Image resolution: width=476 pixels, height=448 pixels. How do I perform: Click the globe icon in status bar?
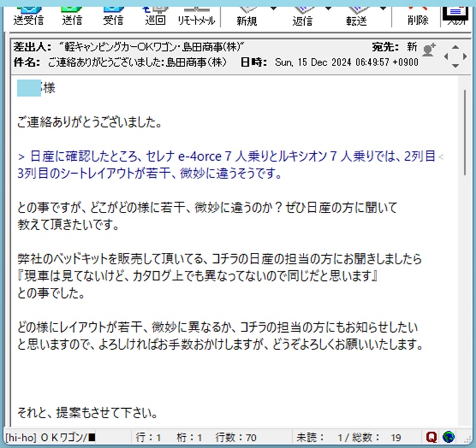449,437
